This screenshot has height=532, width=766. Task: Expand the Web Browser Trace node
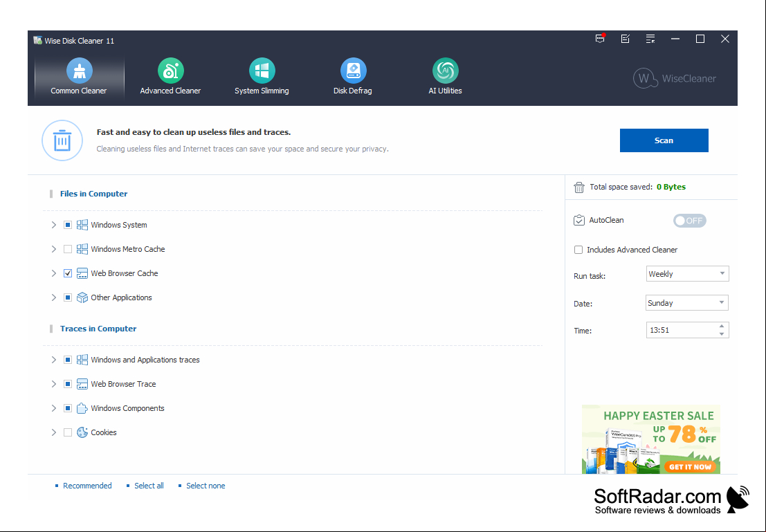click(x=54, y=384)
